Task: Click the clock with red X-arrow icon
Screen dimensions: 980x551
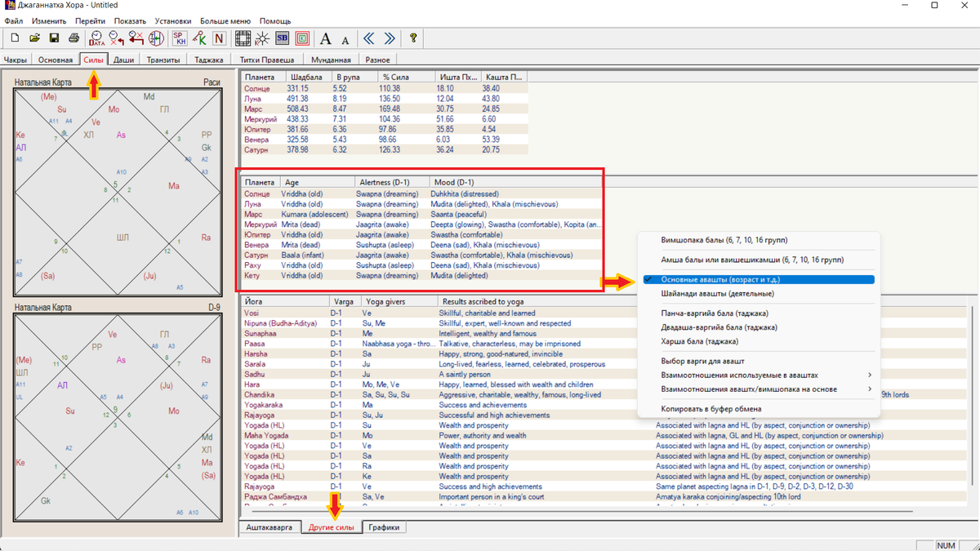Action: pos(117,38)
